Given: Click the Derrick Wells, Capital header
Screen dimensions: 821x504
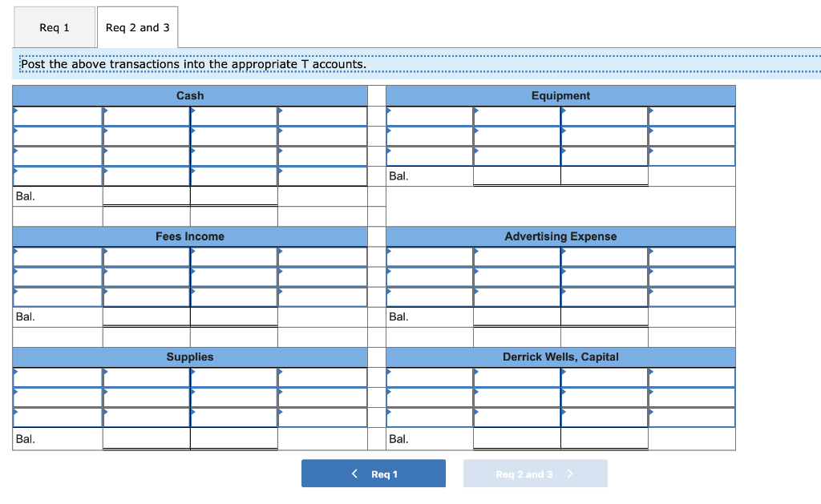Looking at the screenshot, I should (x=560, y=357).
